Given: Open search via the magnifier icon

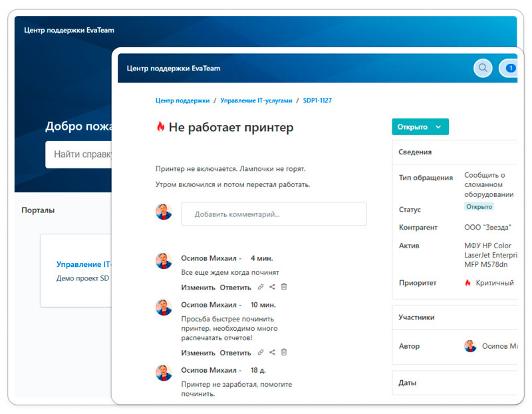Looking at the screenshot, I should click(483, 69).
